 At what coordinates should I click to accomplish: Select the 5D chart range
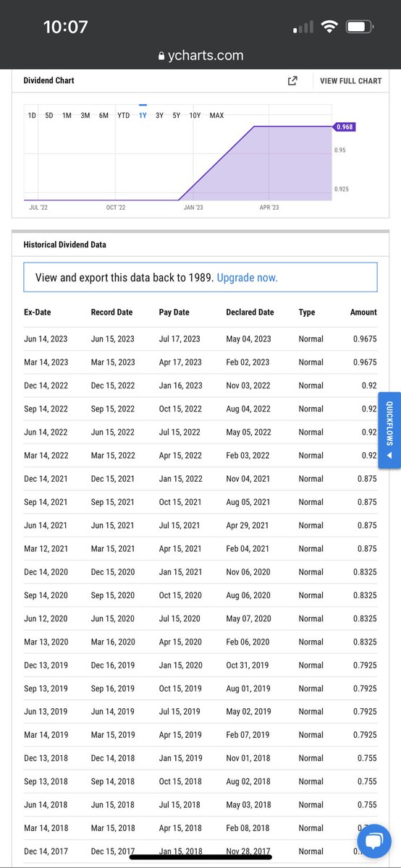49,116
